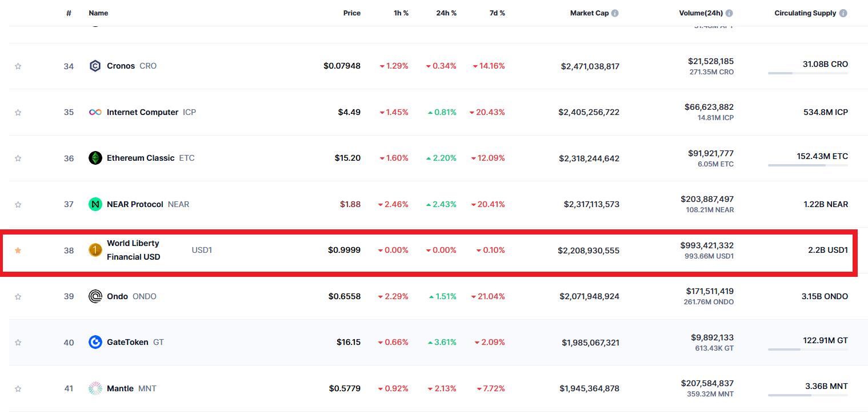Viewport: 868px width, 417px height.
Task: Select NEAR Protocol price $1.88
Action: [350, 204]
